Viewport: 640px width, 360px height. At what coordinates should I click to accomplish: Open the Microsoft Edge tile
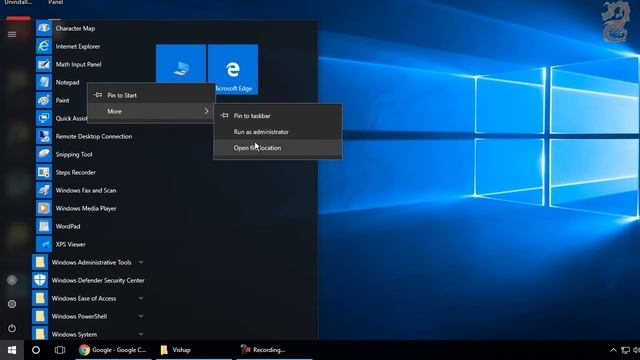click(x=233, y=69)
